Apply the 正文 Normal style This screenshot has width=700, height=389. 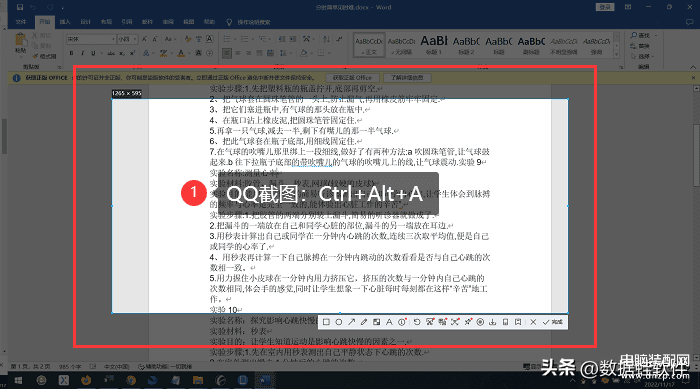pyautogui.click(x=369, y=45)
